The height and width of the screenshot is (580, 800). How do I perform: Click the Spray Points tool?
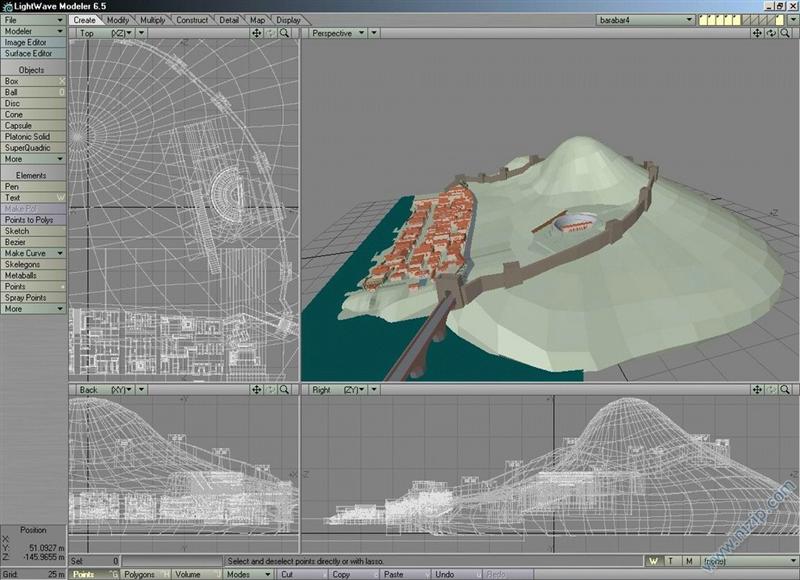[x=33, y=297]
